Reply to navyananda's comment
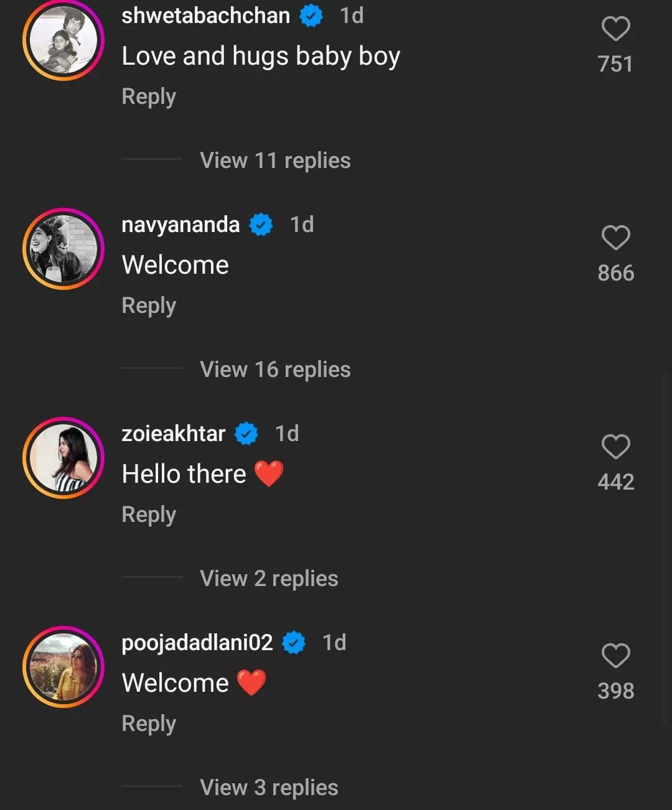The height and width of the screenshot is (810, 672). [149, 305]
